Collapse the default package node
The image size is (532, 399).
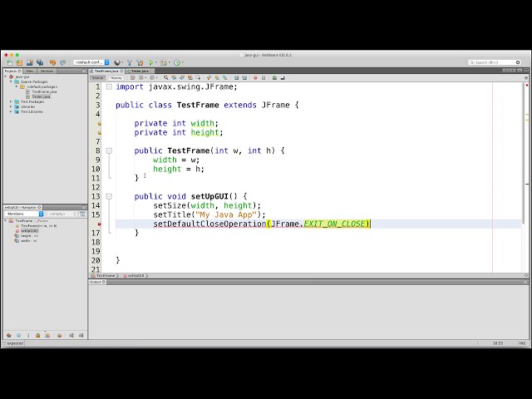(x=17, y=86)
